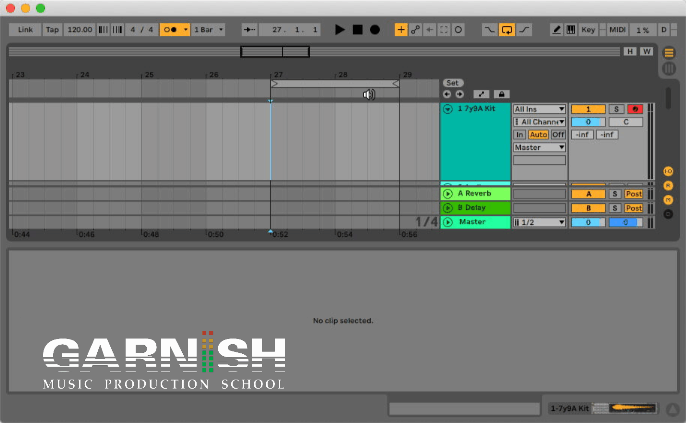Toggle the Follow playback arrow icon

pyautogui.click(x=249, y=30)
